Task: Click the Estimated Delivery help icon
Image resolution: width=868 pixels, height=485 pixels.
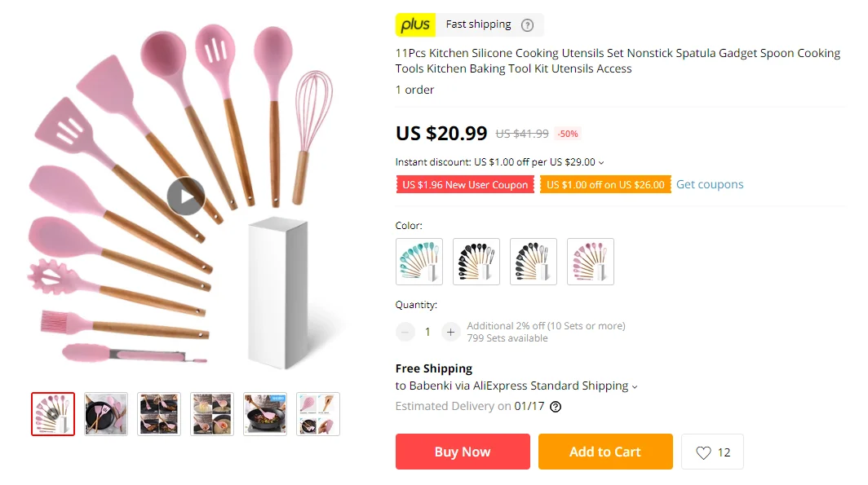Action: 556,407
